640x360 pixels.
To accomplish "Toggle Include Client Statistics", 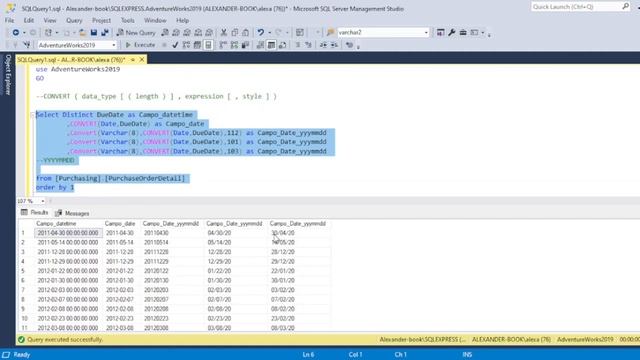I will pyautogui.click(x=245, y=45).
